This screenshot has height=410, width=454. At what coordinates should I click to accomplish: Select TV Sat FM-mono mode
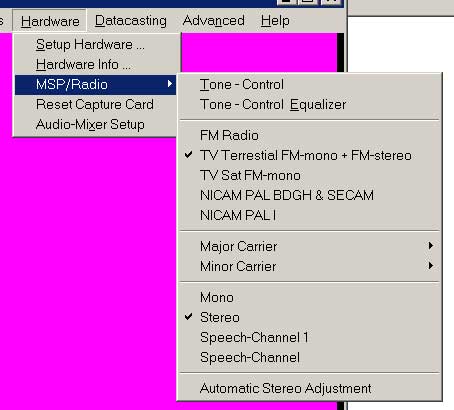click(x=309, y=175)
